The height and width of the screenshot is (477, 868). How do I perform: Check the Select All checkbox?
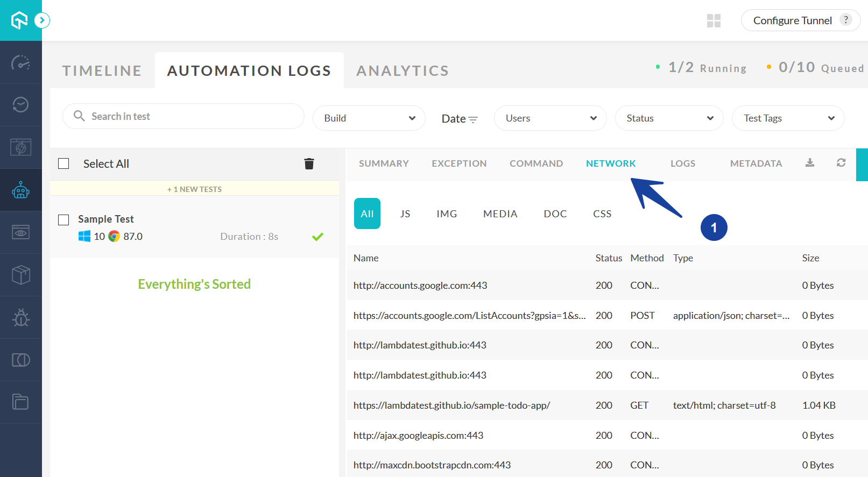point(63,163)
